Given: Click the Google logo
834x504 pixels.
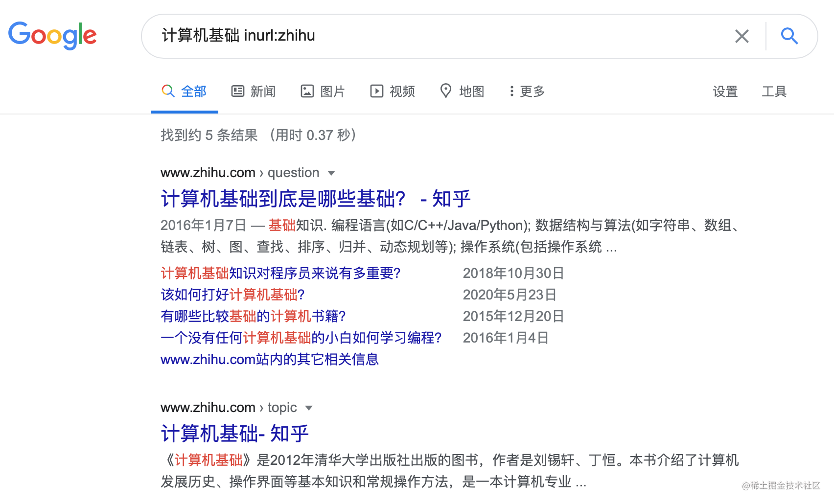Looking at the screenshot, I should coord(52,35).
